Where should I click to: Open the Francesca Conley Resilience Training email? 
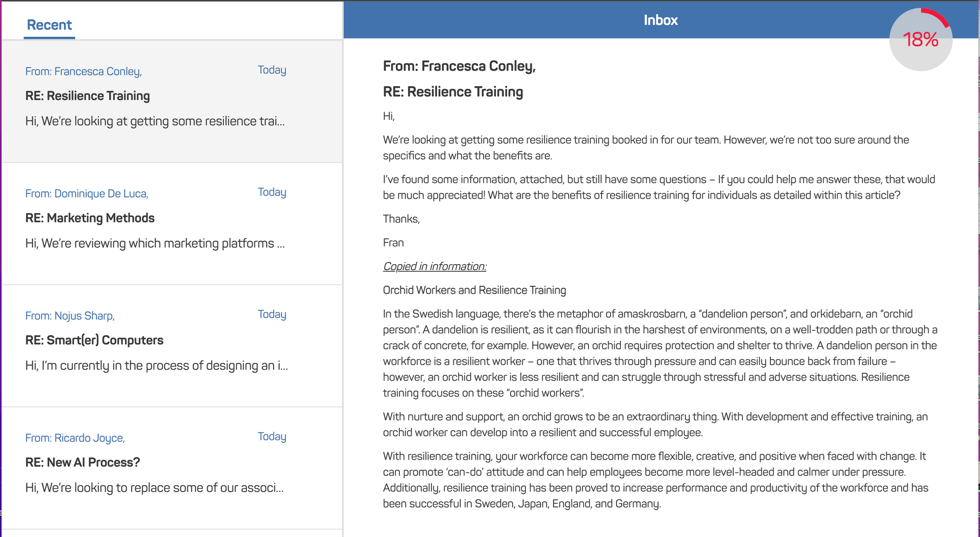(172, 101)
